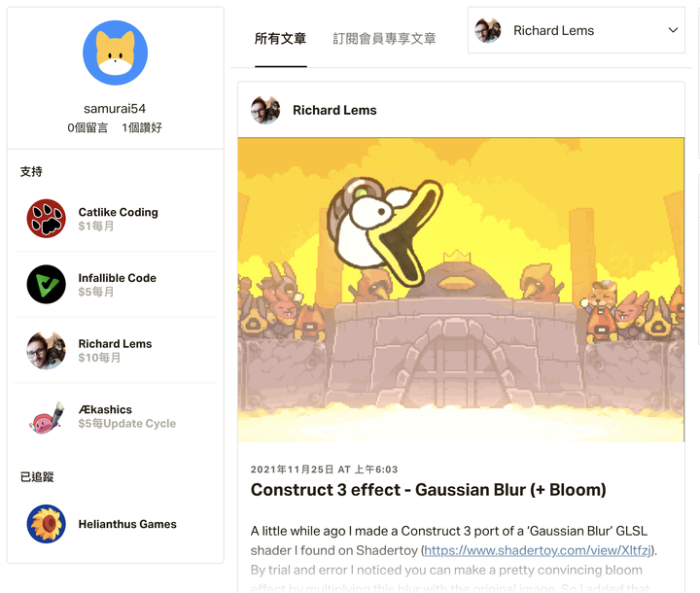Switch to 訂閱會員專享文章 tab

point(384,39)
